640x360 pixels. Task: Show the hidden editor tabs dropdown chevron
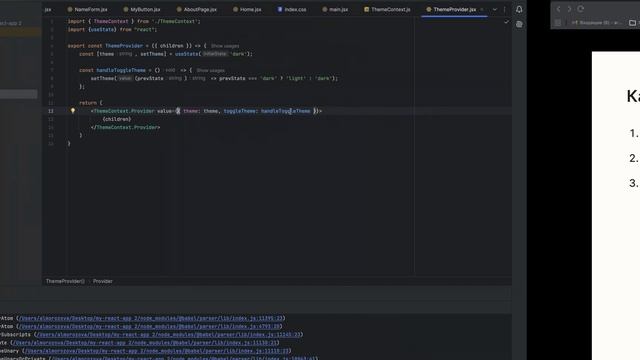pos(495,9)
